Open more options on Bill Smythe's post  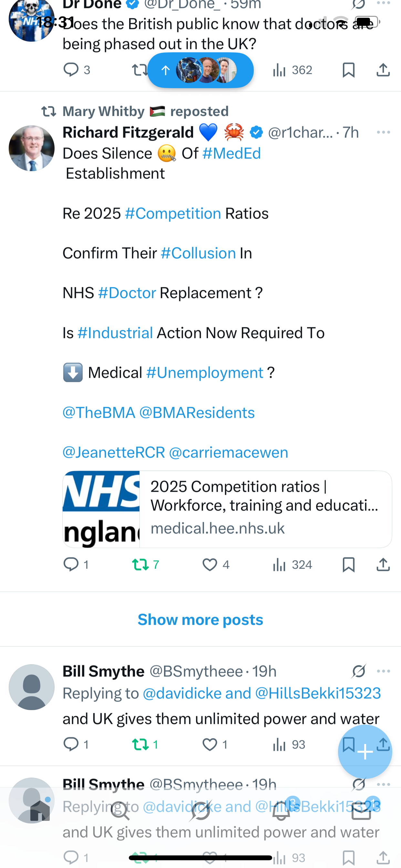(x=384, y=671)
